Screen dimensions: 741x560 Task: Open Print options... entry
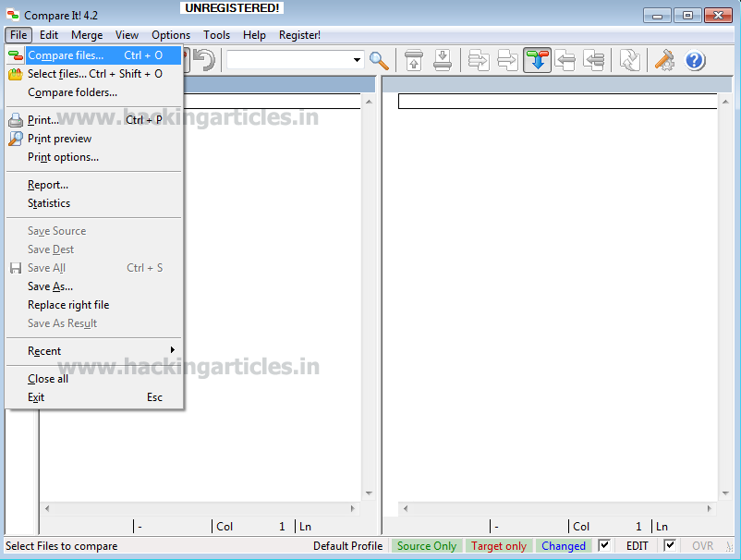pyautogui.click(x=94, y=157)
